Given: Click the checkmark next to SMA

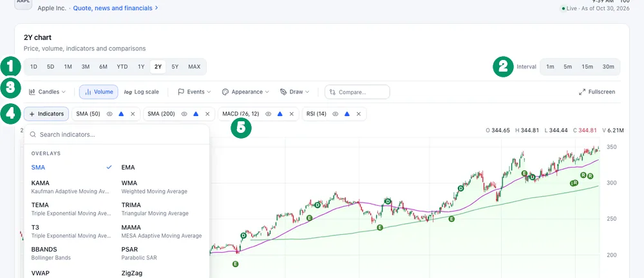Looking at the screenshot, I should click(x=109, y=167).
